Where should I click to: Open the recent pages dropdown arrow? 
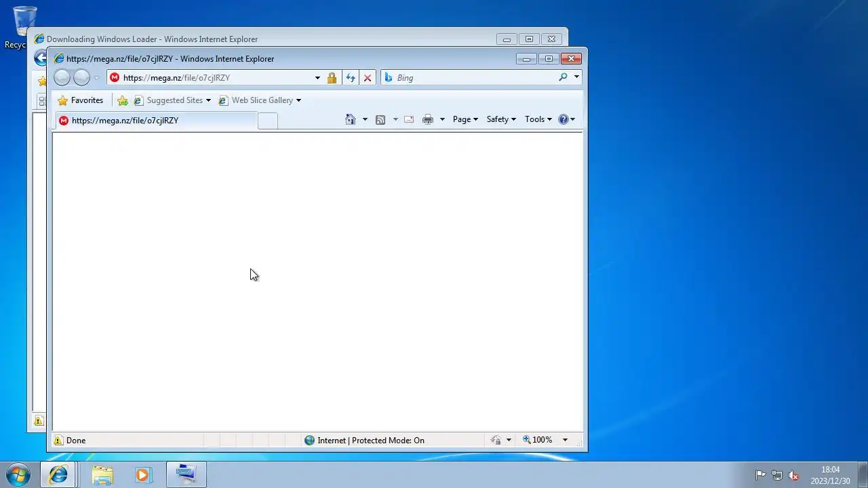(x=96, y=78)
